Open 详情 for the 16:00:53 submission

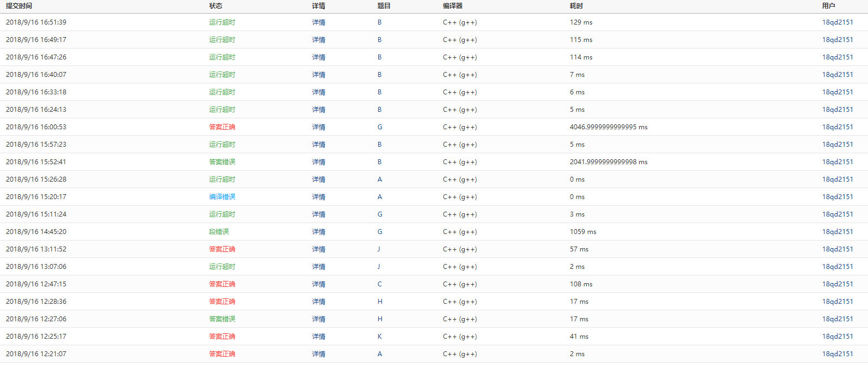pyautogui.click(x=318, y=127)
